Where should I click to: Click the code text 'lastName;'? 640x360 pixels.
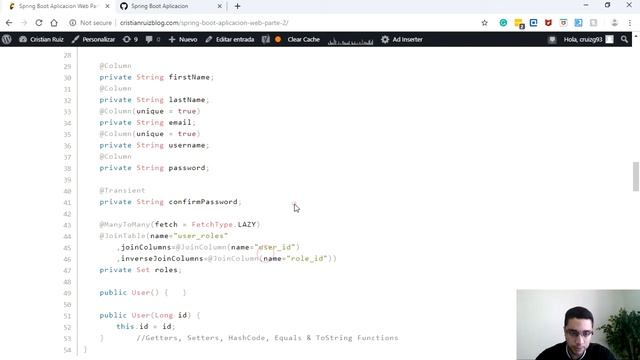tap(189, 100)
